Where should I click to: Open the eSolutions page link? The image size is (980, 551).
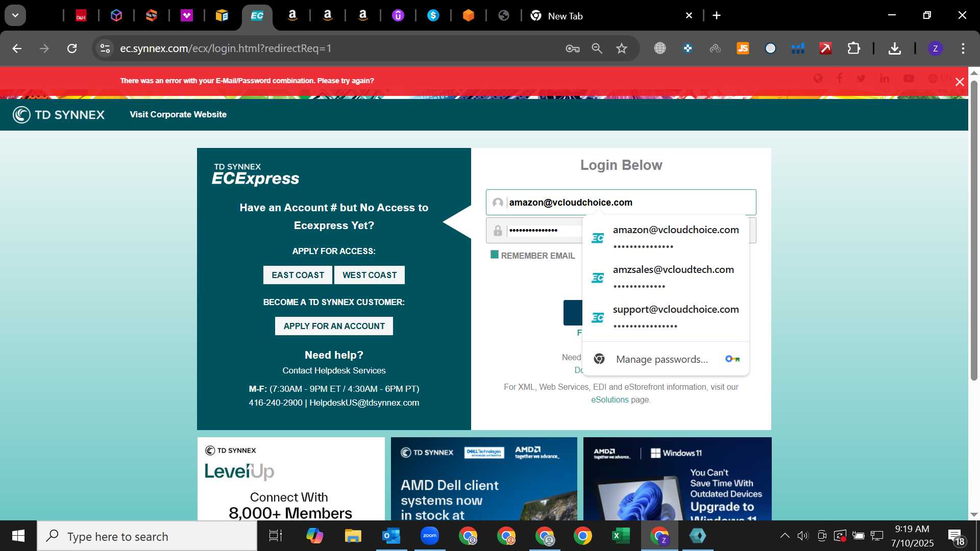609,400
